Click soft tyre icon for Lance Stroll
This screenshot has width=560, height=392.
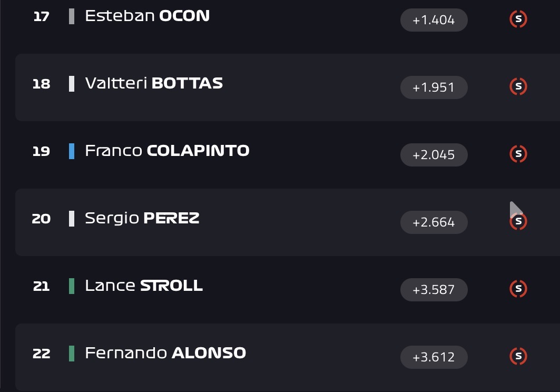(x=518, y=289)
